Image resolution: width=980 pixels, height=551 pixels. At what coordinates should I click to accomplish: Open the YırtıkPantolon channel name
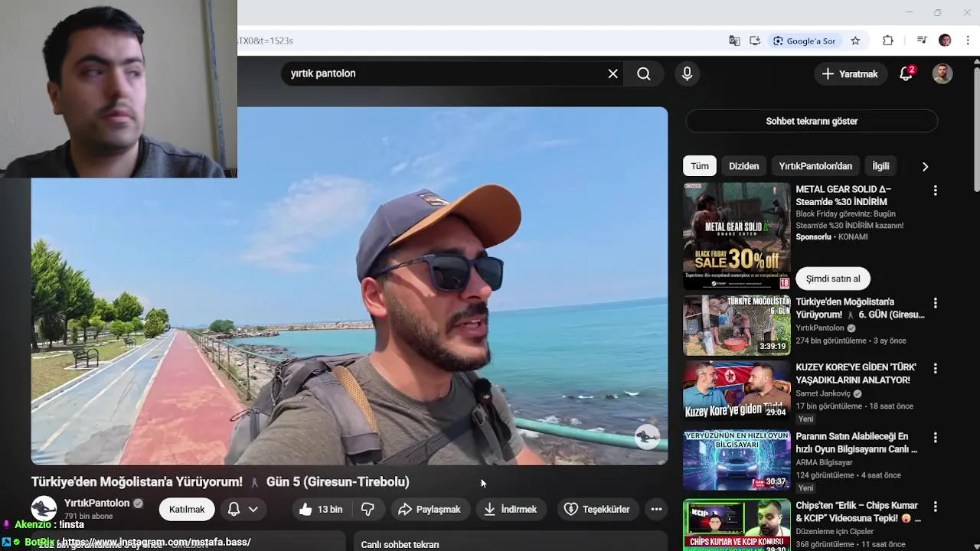[96, 503]
